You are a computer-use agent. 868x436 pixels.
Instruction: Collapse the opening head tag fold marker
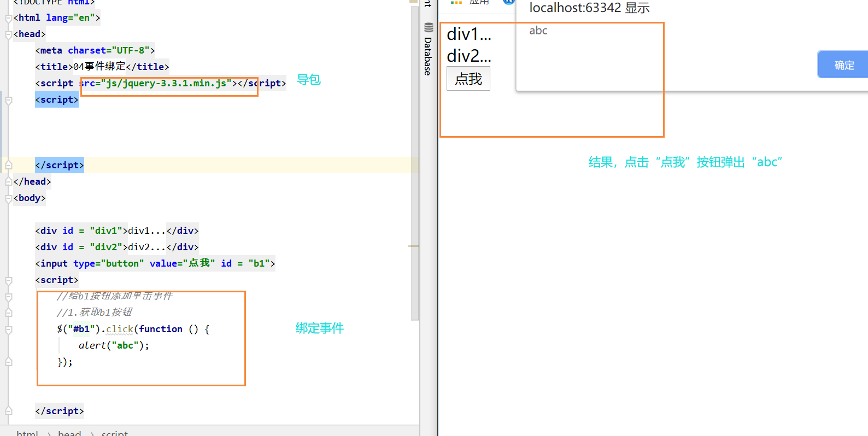(8, 34)
